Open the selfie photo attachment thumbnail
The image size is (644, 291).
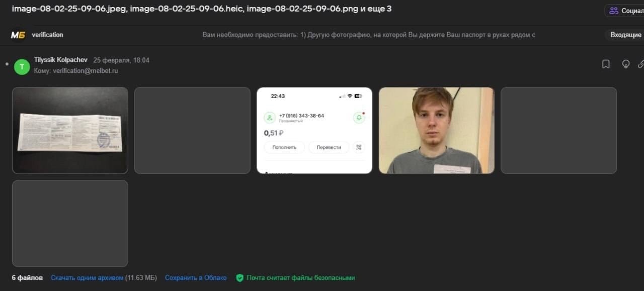point(436,131)
